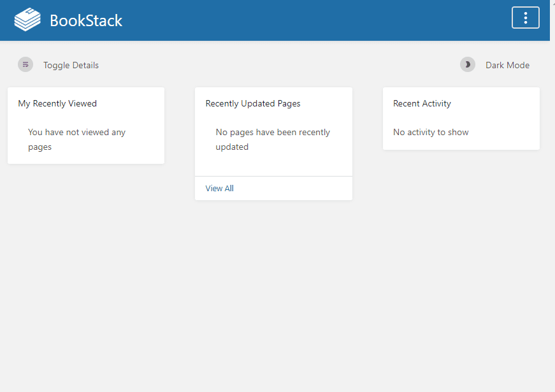
Task: Click empty area of the blue header bar
Action: click(x=319, y=20)
